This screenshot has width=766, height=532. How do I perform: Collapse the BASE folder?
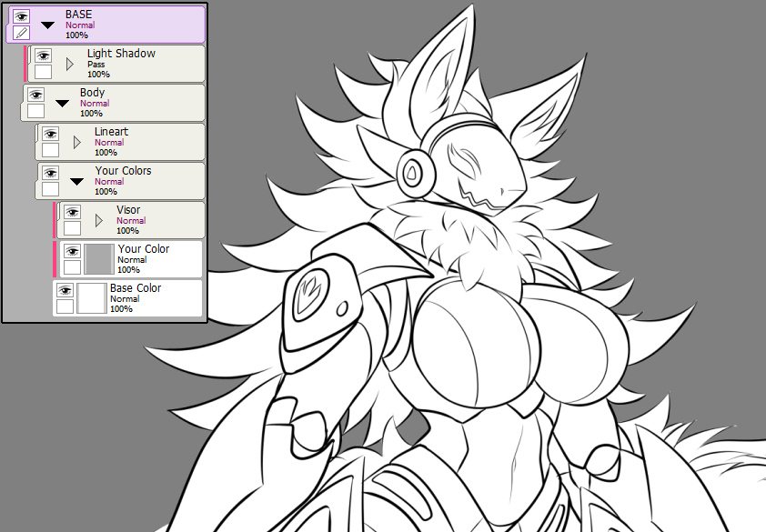47,25
